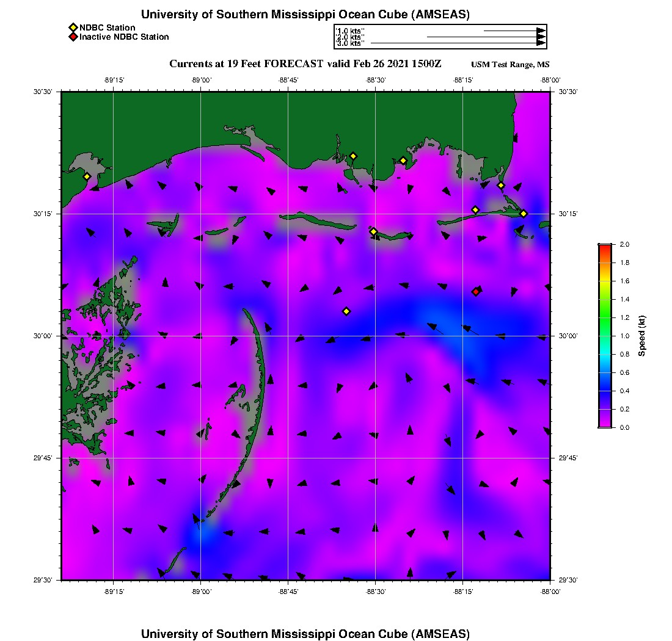This screenshot has width=672, height=641.
Task: Click the "1.0 kts" scale label
Action: tap(350, 31)
